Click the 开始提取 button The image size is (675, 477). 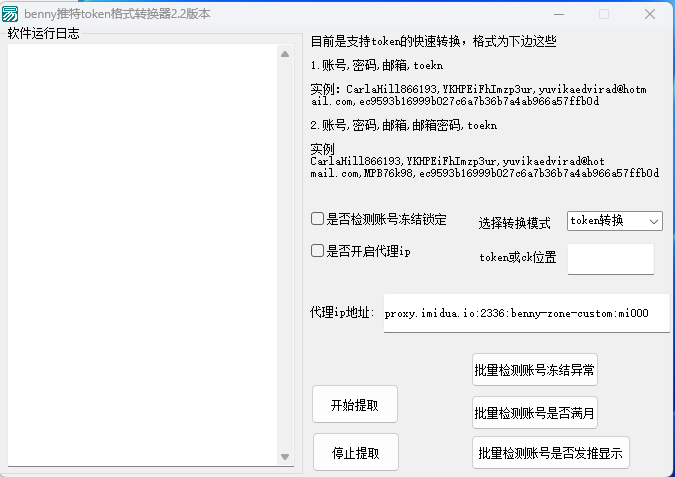(355, 404)
